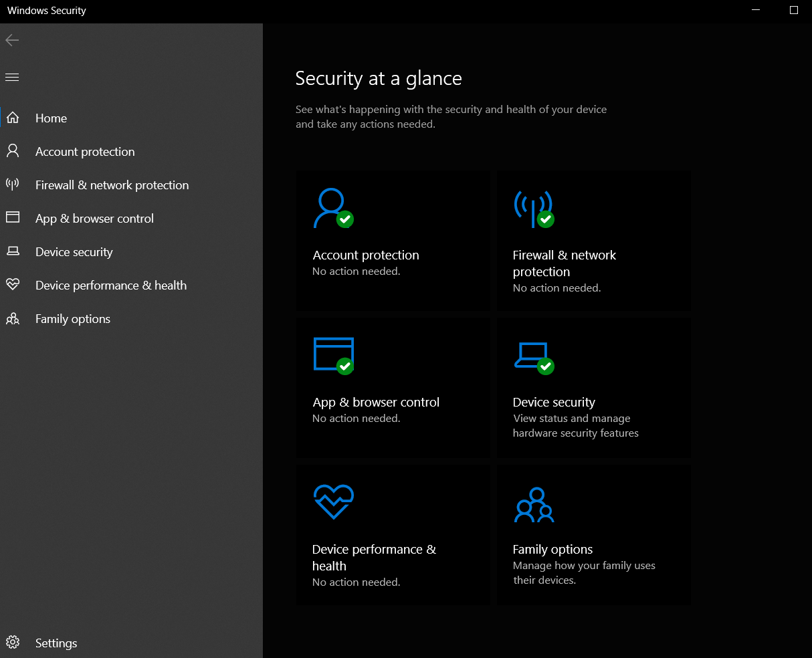Click the Account protection person icon in sidebar
Screen dimensions: 812x658
12,151
